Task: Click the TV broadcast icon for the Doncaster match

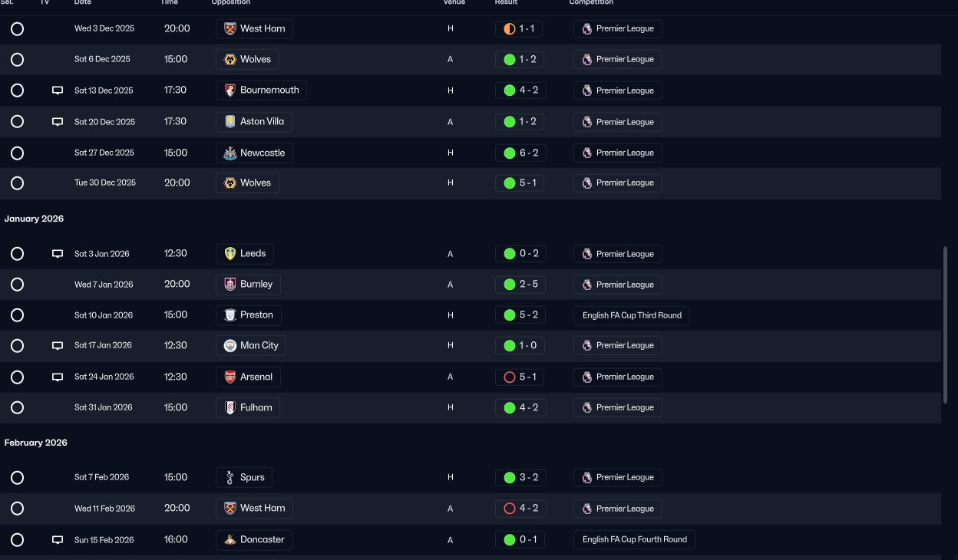Action: [58, 540]
